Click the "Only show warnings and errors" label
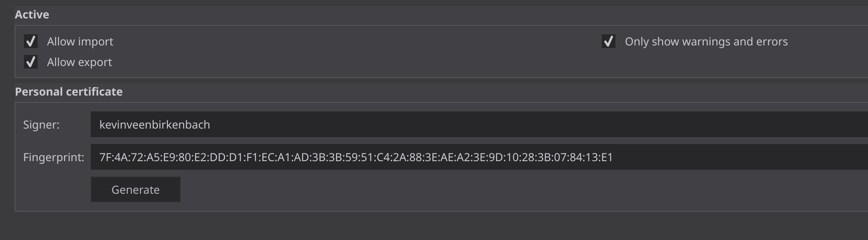The height and width of the screenshot is (240, 868). click(706, 42)
